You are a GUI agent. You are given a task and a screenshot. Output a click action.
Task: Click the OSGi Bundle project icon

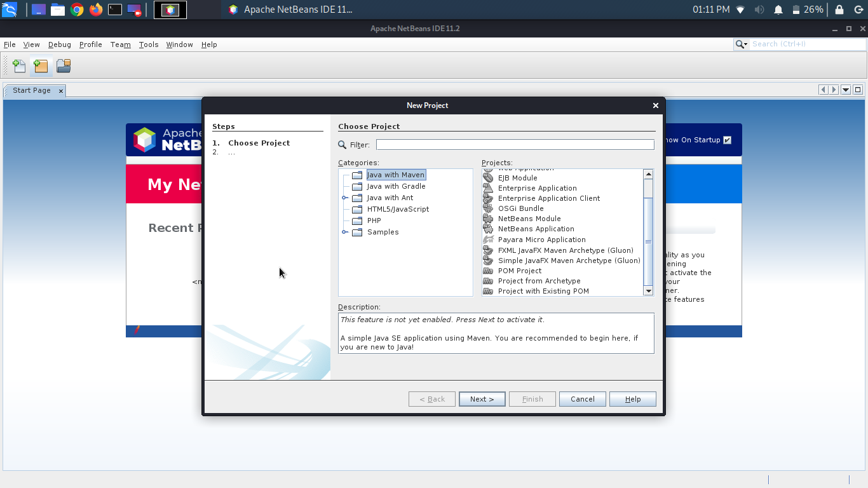(x=488, y=208)
